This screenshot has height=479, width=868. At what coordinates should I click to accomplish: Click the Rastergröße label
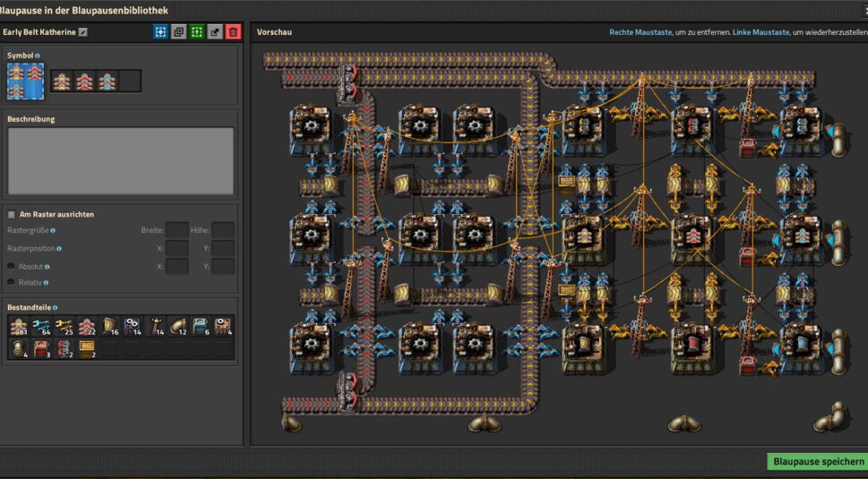(x=28, y=231)
